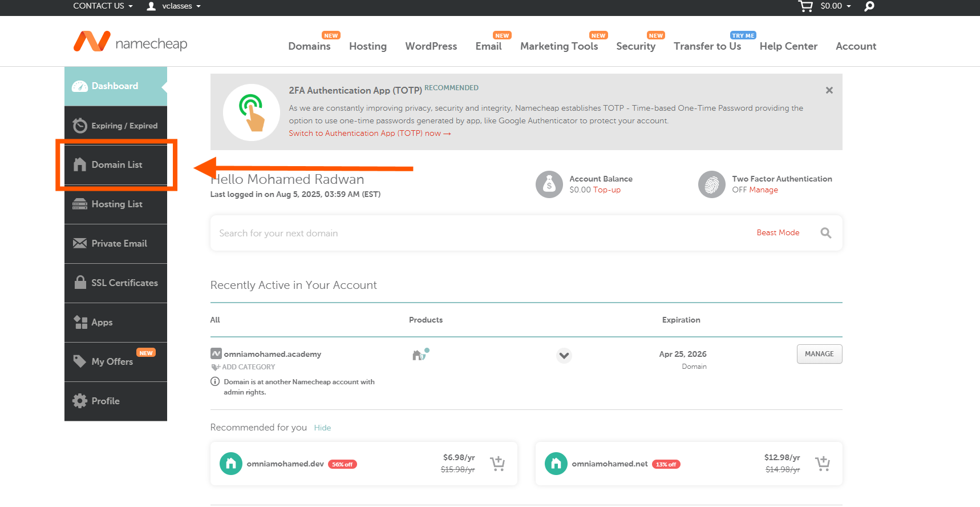Open Private Email in sidebar
980x507 pixels.
(116, 244)
